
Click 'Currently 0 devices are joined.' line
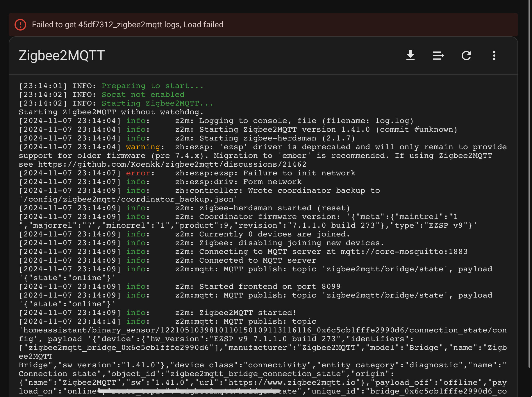tap(184, 234)
